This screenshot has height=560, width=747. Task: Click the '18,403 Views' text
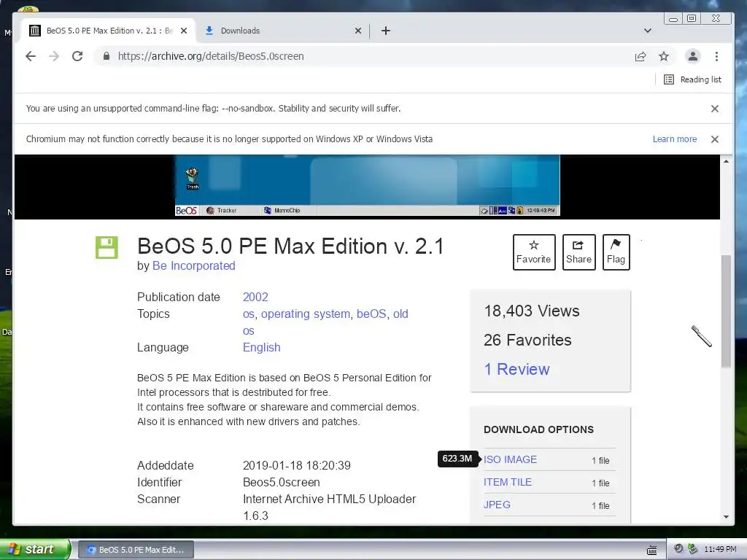coord(532,311)
